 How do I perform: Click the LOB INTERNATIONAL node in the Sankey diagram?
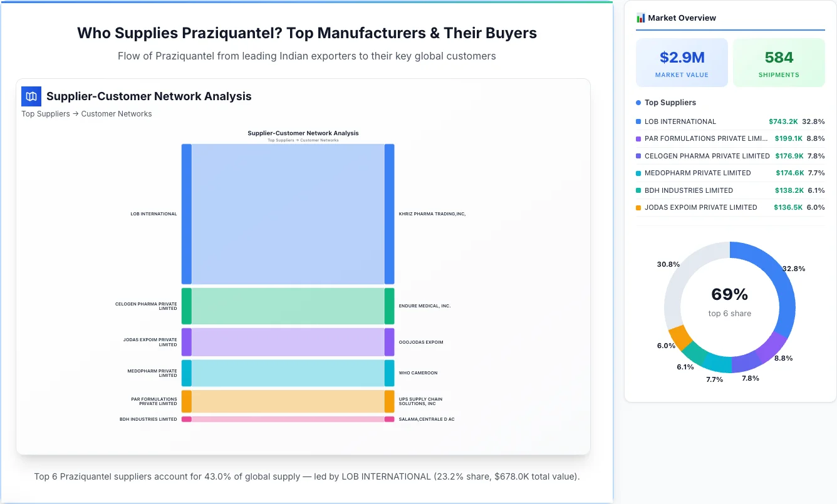click(185, 213)
